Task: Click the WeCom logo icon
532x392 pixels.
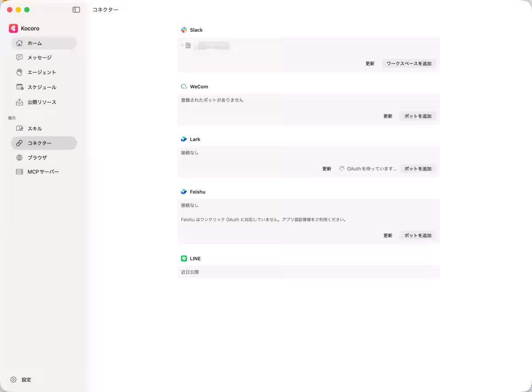Action: click(184, 86)
